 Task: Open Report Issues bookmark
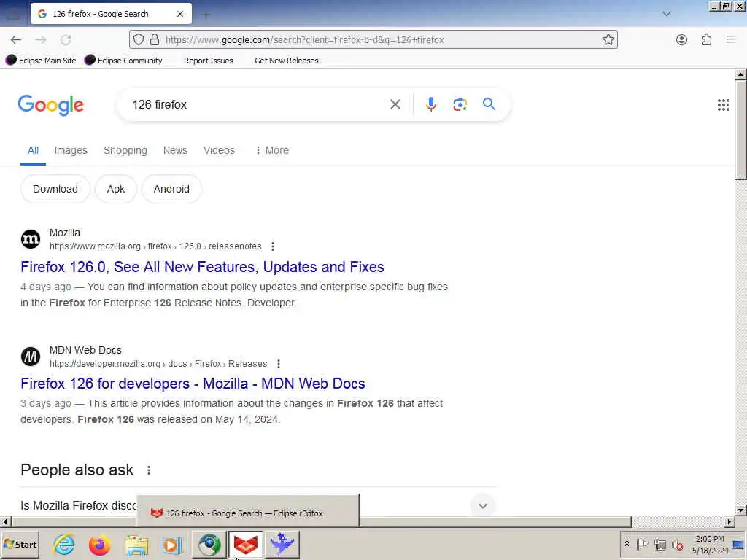pyautogui.click(x=208, y=61)
